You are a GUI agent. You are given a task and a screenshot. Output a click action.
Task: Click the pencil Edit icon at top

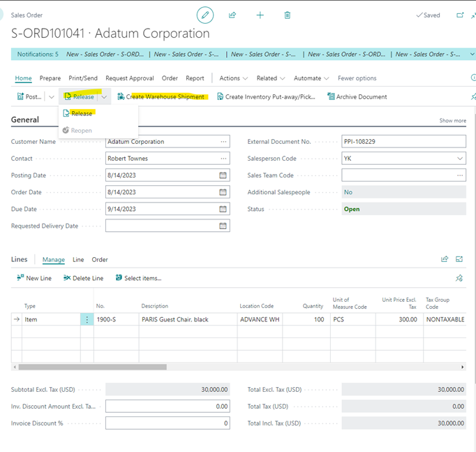tap(205, 15)
